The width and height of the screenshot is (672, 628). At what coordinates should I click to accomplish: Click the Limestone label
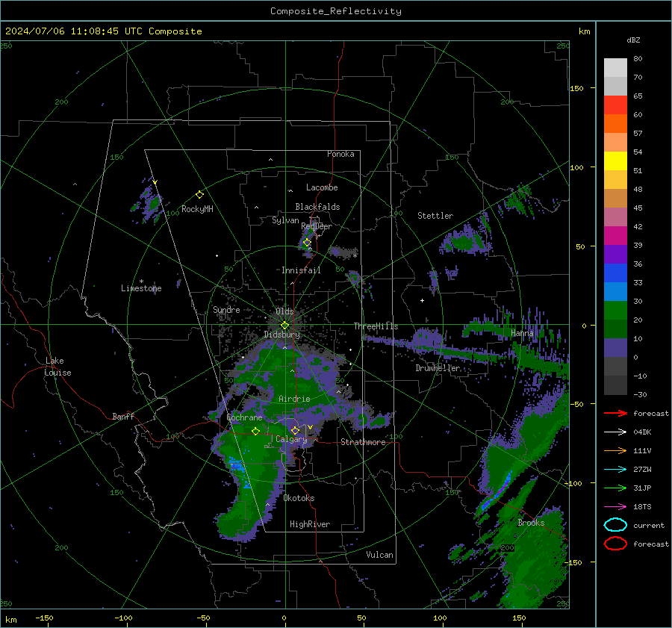(x=141, y=288)
